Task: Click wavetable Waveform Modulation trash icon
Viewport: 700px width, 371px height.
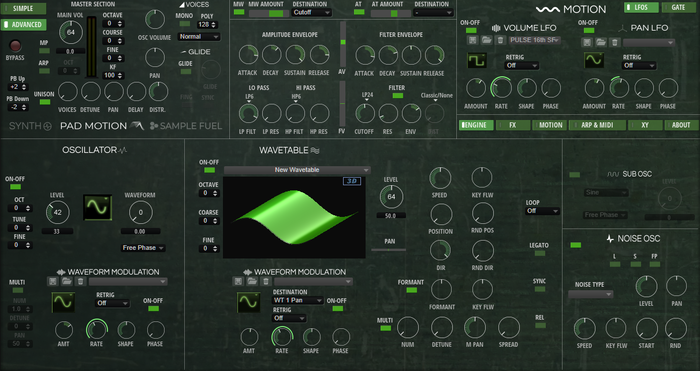Action: click(266, 281)
